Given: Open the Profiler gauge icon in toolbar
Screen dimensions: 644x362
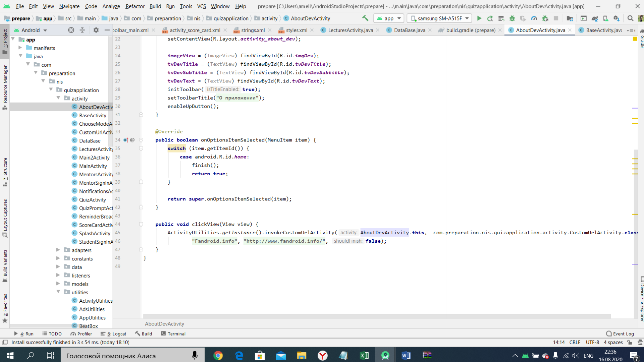Looking at the screenshot, I should click(x=534, y=18).
